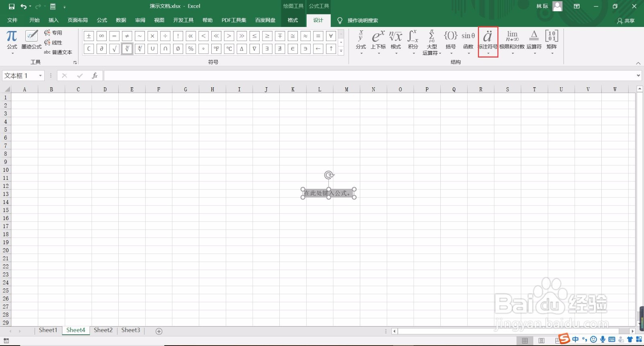Open the Integral (积分) structure dropdown
The width and height of the screenshot is (644, 346).
click(x=413, y=42)
